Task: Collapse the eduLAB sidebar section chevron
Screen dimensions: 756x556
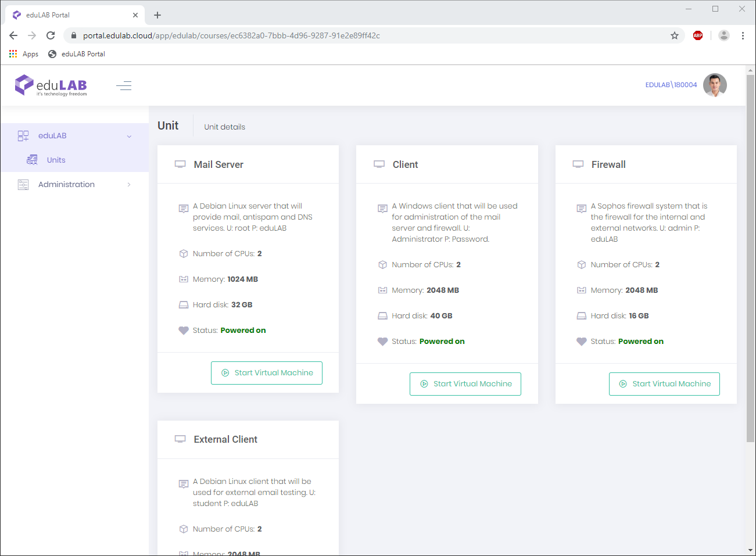Action: point(129,136)
